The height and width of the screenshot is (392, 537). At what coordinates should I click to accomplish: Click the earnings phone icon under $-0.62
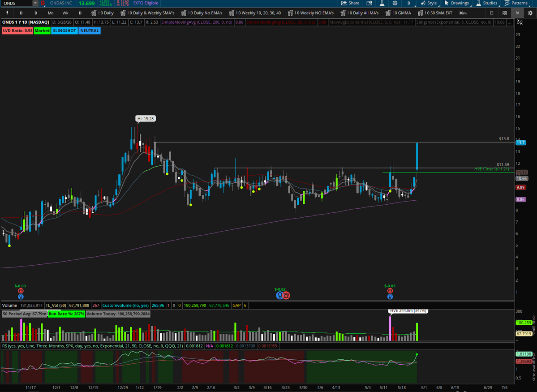[x=287, y=295]
